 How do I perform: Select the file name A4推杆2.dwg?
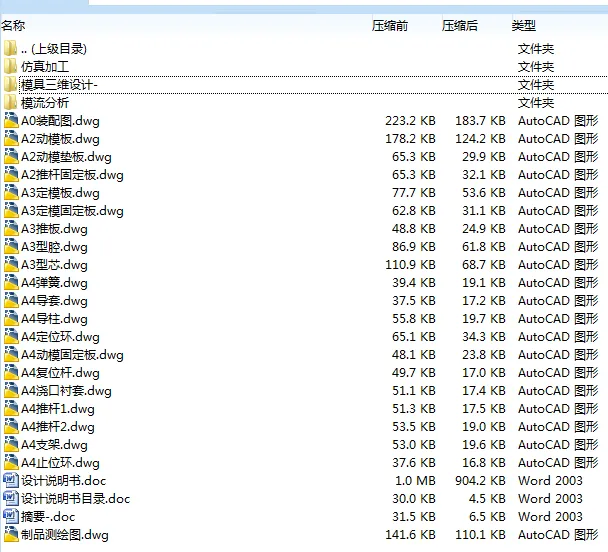pos(58,427)
